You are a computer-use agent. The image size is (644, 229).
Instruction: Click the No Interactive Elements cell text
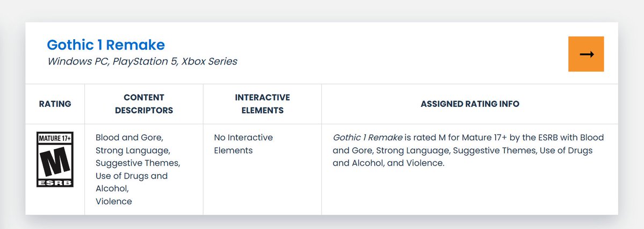pos(243,144)
